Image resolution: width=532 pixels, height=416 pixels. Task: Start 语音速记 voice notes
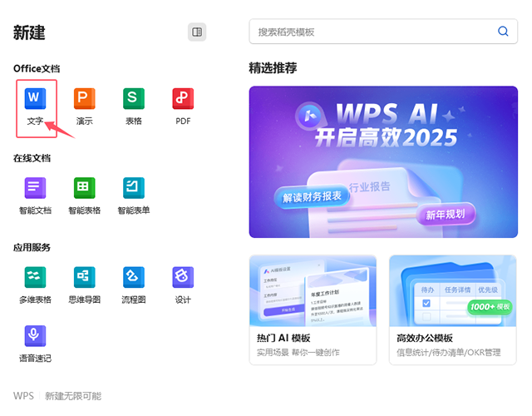[35, 336]
